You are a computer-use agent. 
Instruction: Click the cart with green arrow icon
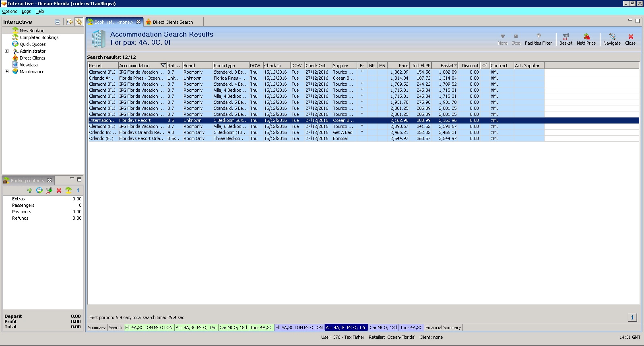49,190
